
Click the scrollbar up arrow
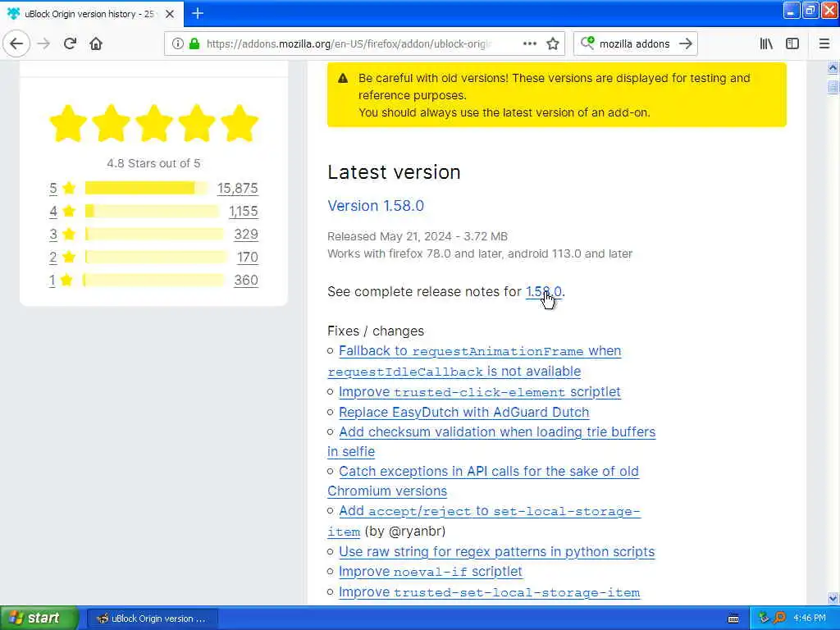[833, 67]
